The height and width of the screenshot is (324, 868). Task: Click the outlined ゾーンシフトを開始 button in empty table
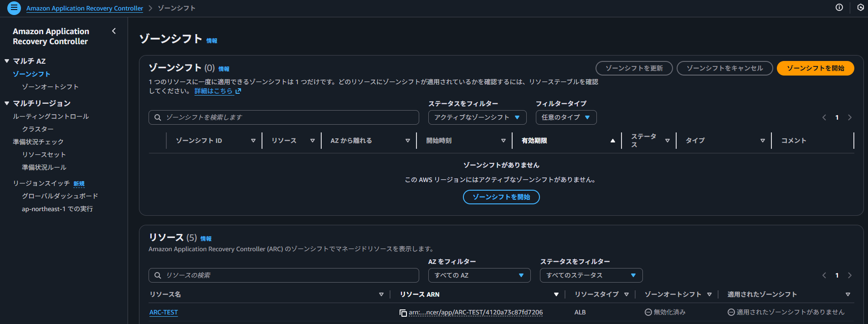501,197
